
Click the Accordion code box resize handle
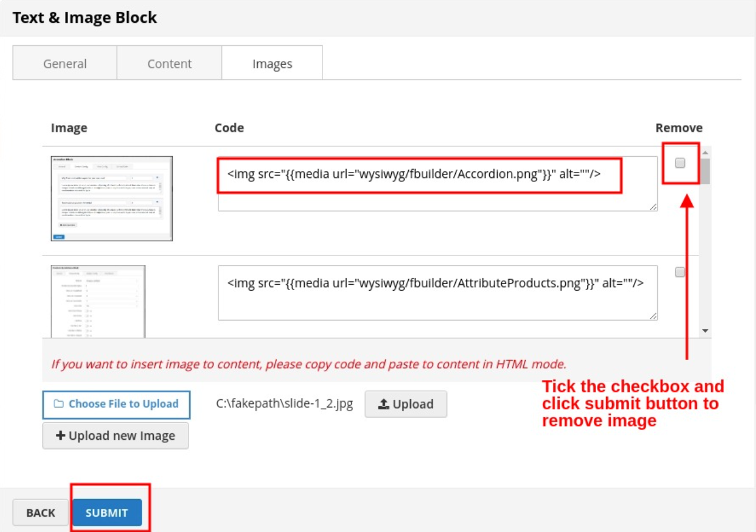(x=653, y=206)
